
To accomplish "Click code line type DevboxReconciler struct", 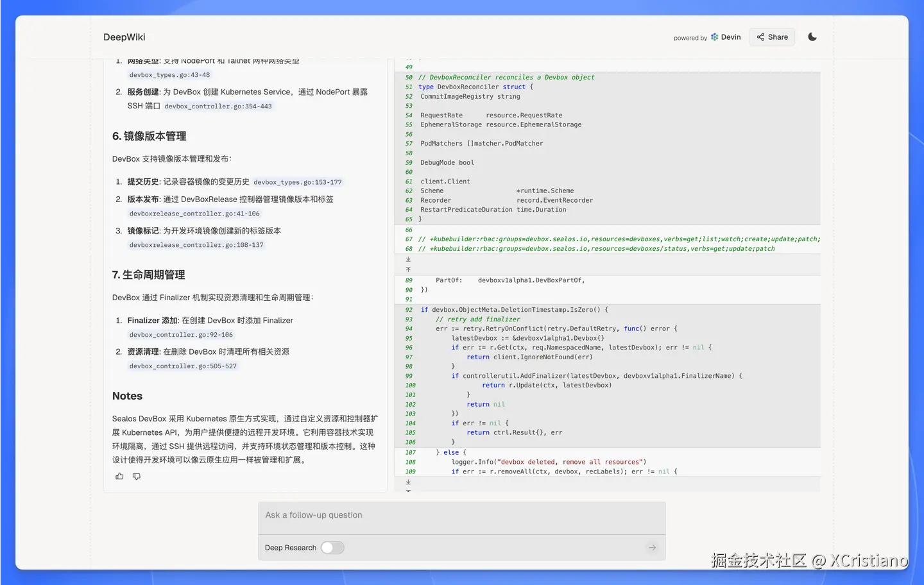I will 475,87.
